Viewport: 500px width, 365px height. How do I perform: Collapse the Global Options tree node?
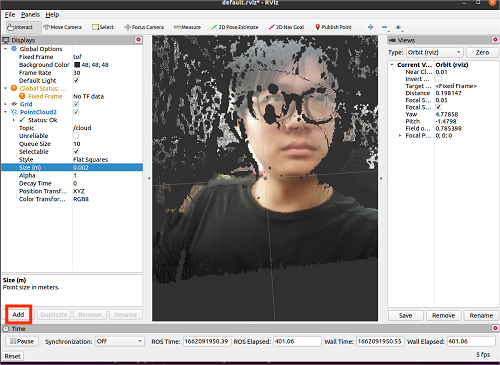[6, 49]
